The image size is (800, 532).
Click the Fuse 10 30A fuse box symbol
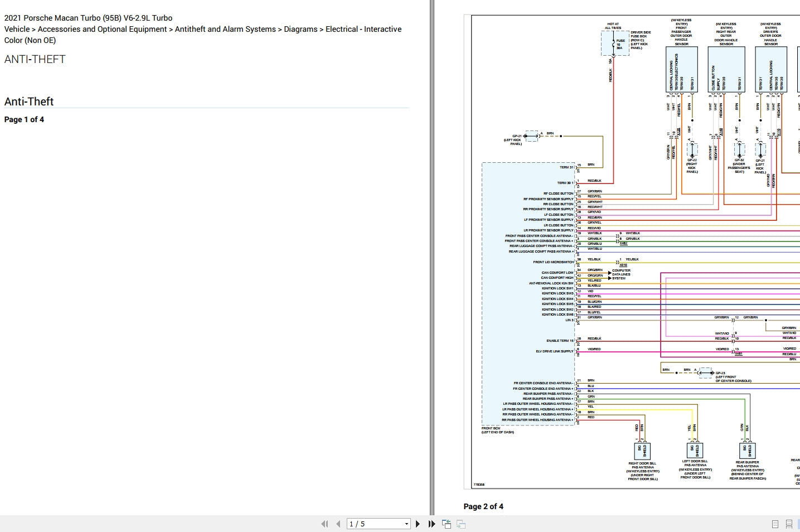coord(614,43)
